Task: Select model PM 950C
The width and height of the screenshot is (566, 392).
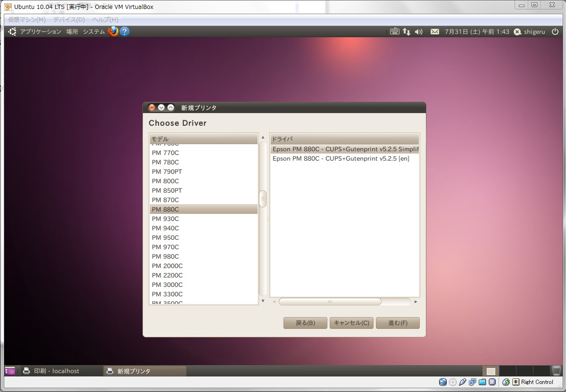Action: [x=204, y=237]
